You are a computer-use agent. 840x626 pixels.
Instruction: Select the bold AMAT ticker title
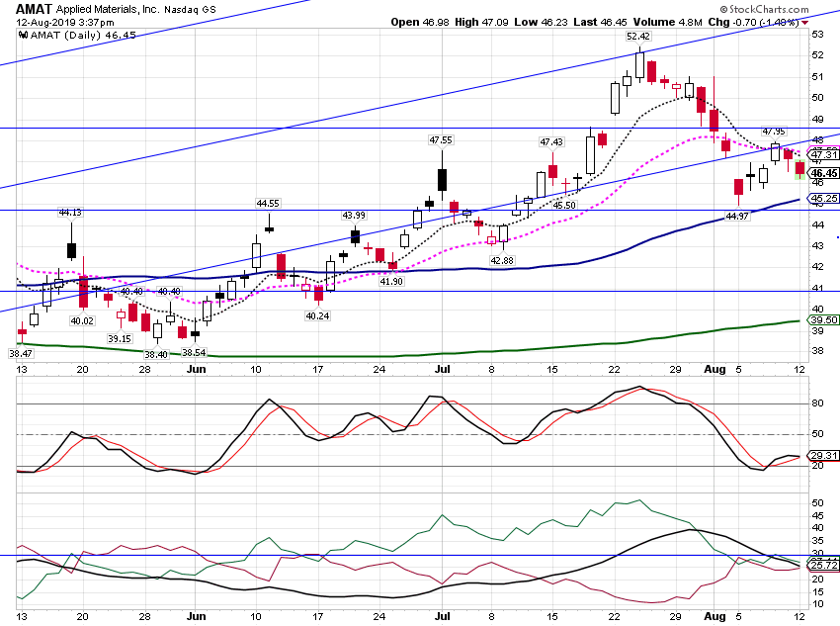(x=35, y=9)
